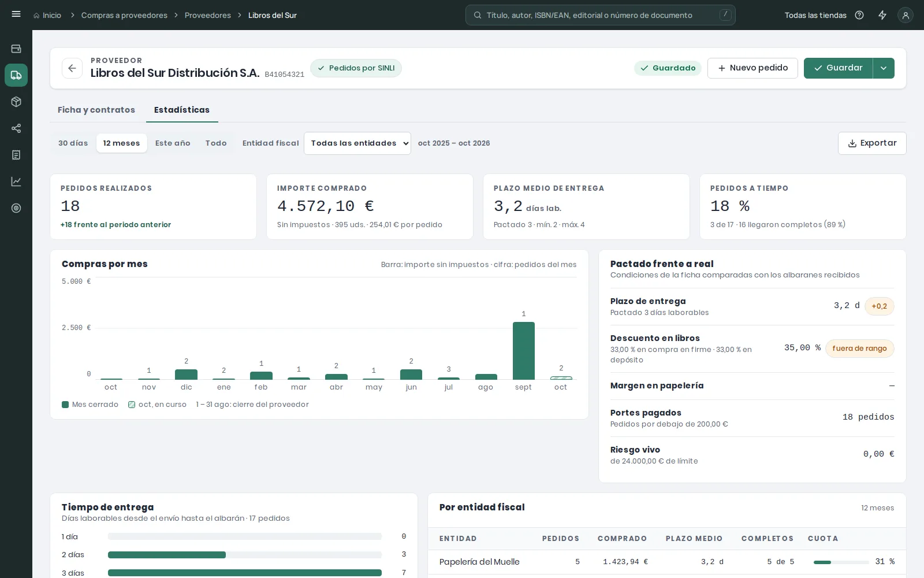Viewport: 924px width, 578px height.
Task: Open the cash register sidebar icon
Action: click(16, 49)
